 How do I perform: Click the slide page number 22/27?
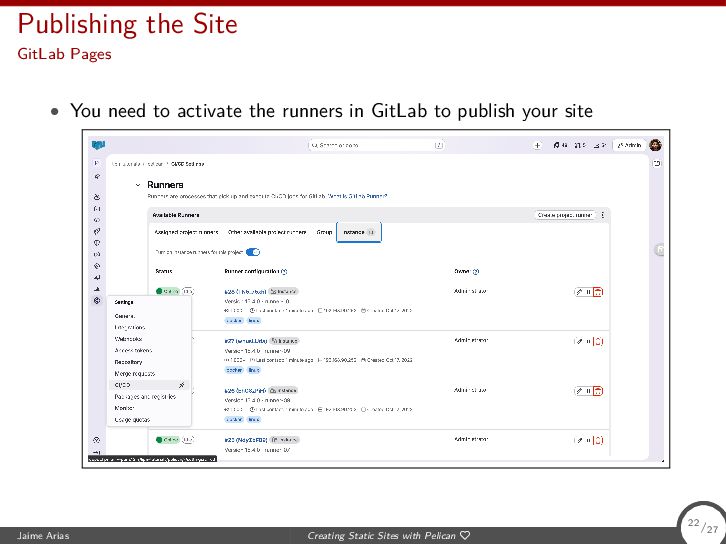coord(702,525)
